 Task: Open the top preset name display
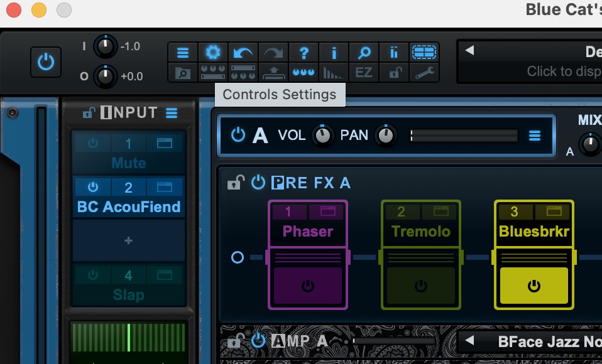593,52
